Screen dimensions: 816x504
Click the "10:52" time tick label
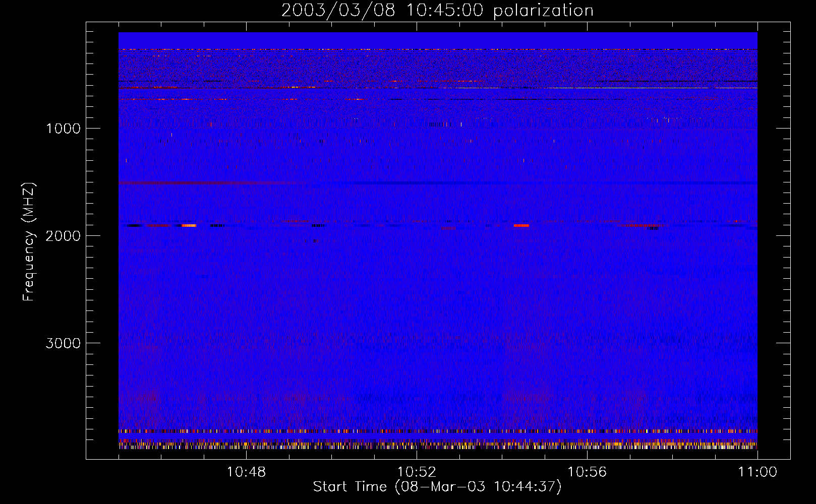coord(417,472)
